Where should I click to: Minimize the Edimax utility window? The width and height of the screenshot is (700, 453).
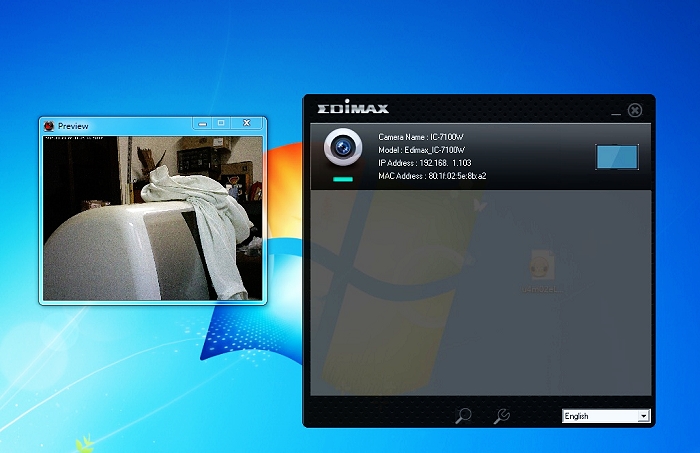(616, 112)
